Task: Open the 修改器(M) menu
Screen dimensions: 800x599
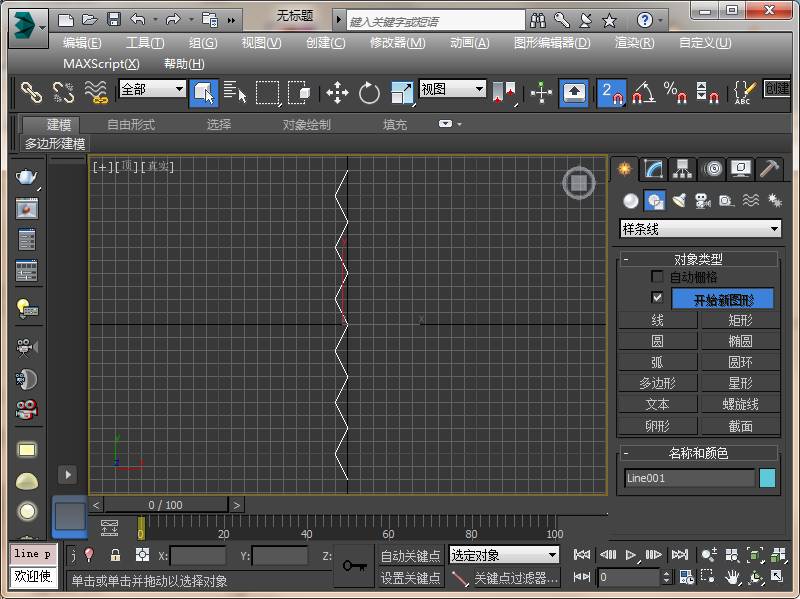Action: [x=397, y=43]
